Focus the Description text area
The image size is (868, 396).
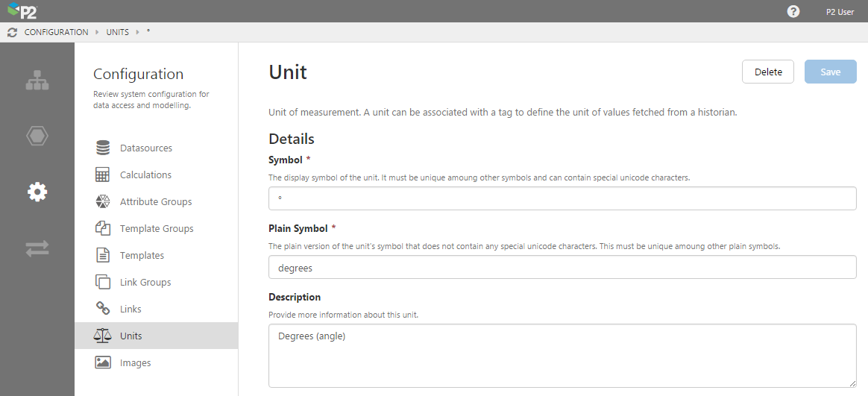pyautogui.click(x=562, y=355)
